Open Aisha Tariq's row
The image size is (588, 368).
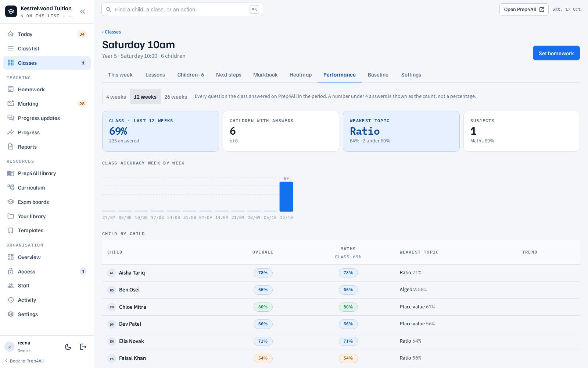[x=341, y=273]
